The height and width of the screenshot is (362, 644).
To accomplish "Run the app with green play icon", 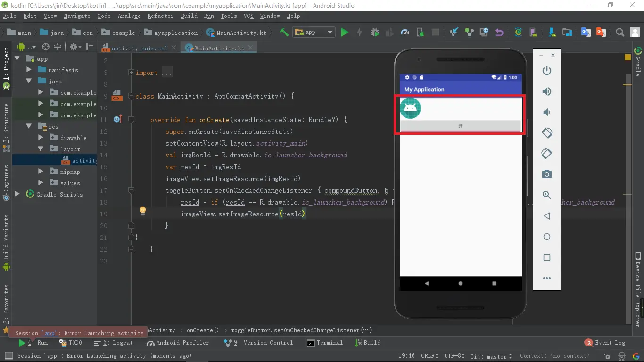I will (345, 32).
